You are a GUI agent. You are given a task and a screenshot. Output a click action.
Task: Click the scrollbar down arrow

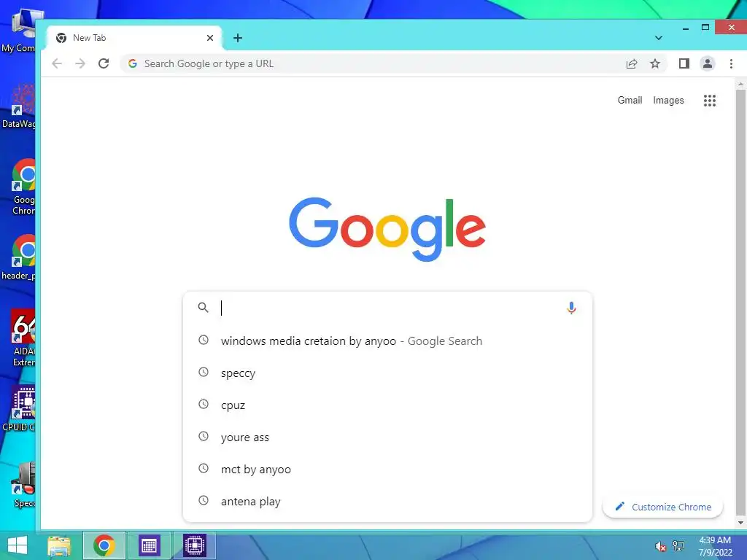740,522
